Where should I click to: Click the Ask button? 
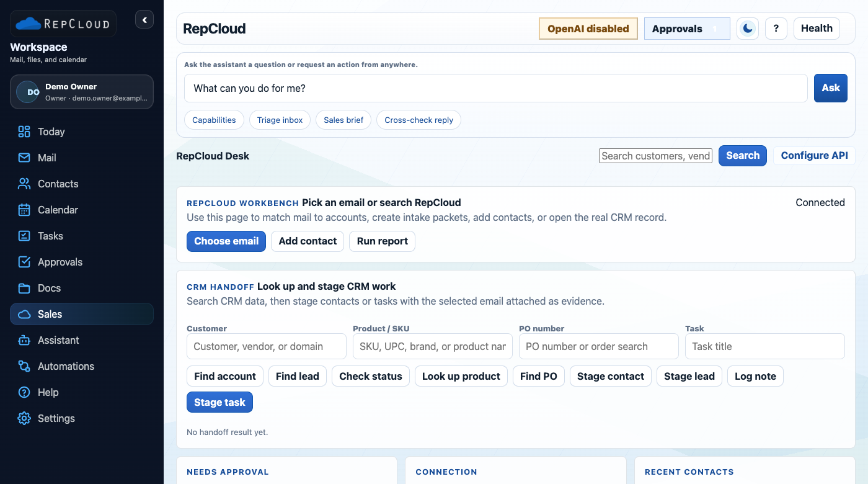(831, 88)
